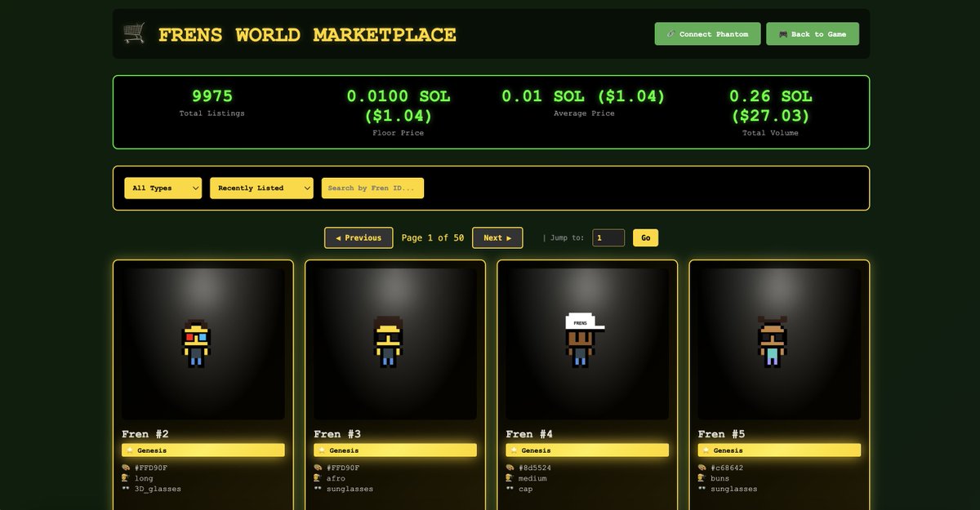Click the sunglasses trait on Fren #5

click(x=733, y=489)
